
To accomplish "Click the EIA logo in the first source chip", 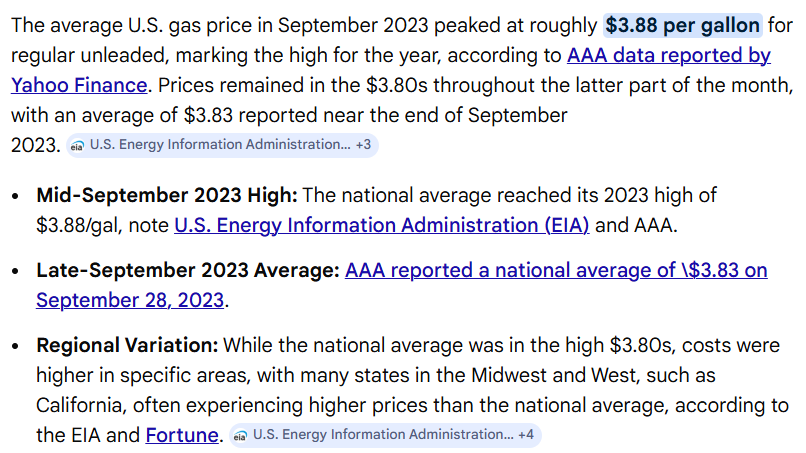I will click(x=78, y=145).
